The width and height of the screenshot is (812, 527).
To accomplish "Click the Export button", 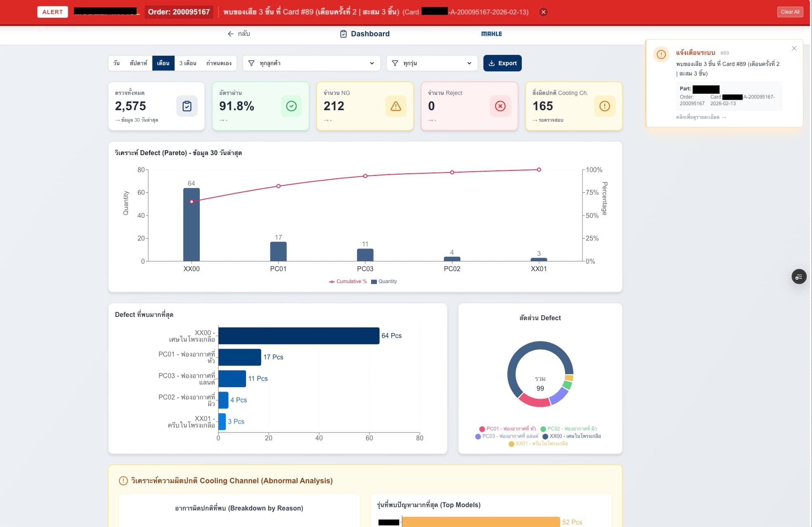I will click(x=502, y=63).
